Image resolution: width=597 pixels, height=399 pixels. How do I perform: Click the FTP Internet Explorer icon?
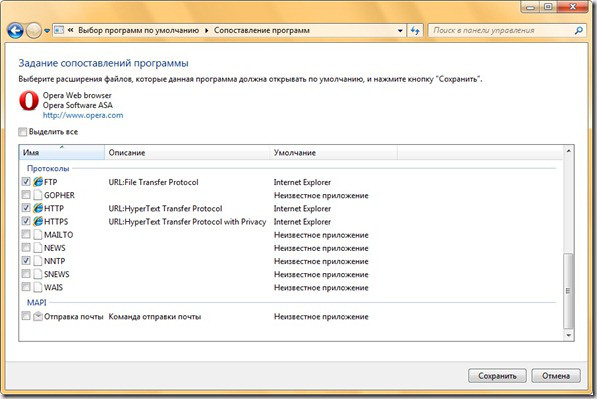(x=38, y=182)
